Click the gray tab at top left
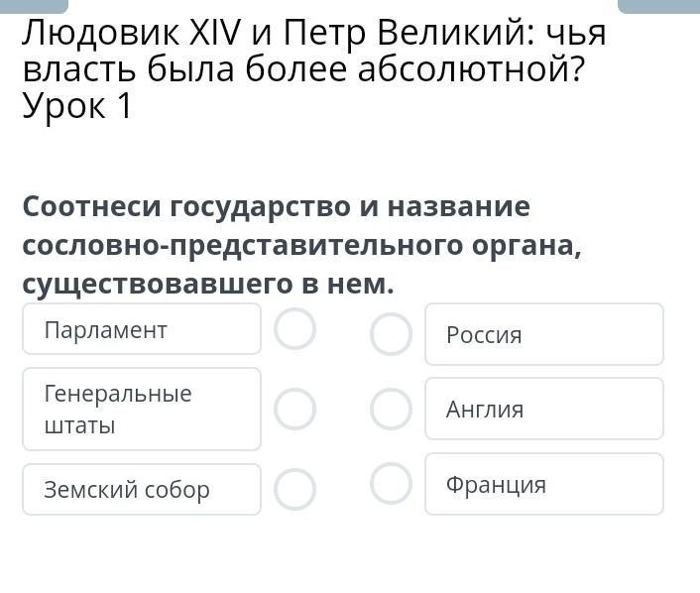The image size is (700, 593). tap(34, 5)
